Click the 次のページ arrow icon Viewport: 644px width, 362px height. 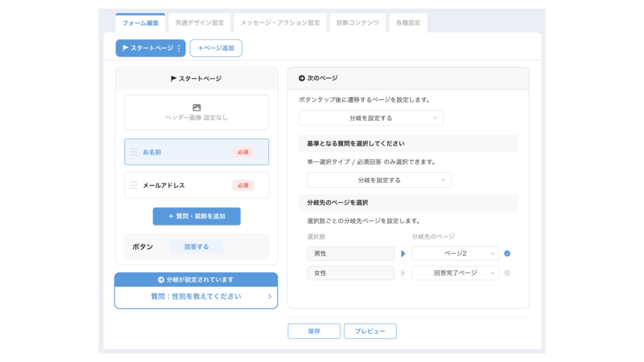(301, 78)
